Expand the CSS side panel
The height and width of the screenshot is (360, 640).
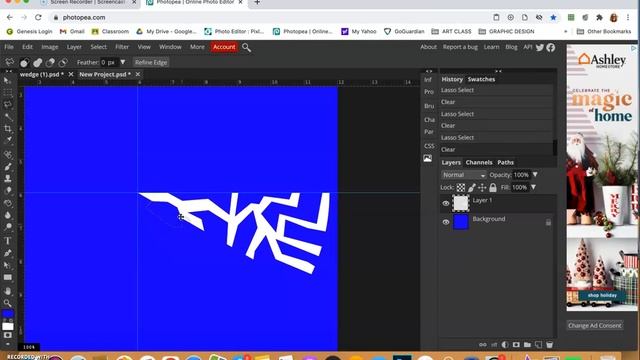429,146
